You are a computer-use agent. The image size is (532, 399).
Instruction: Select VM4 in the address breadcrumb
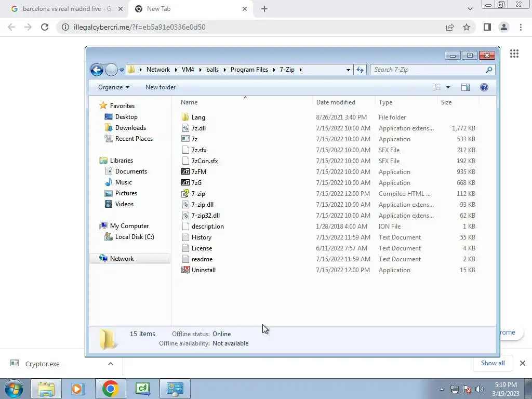[x=188, y=70]
